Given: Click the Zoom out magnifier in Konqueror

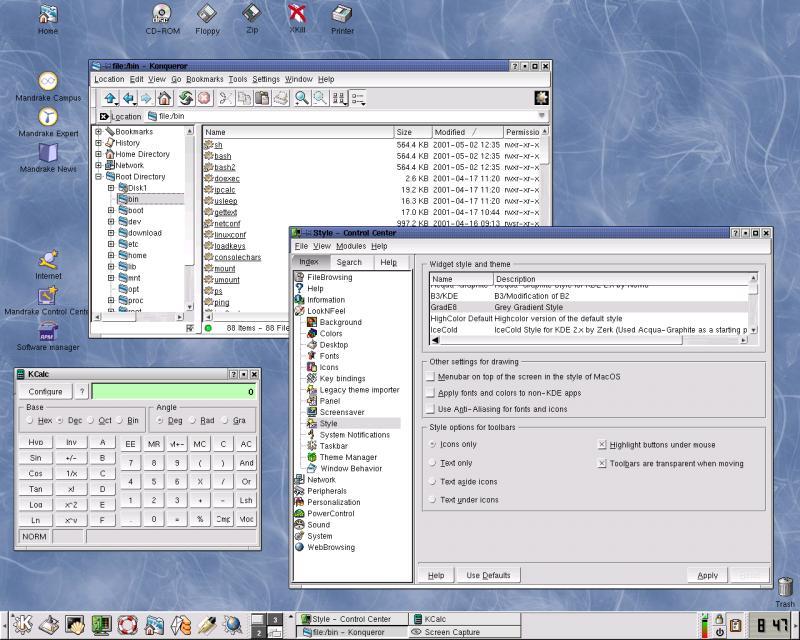Looking at the screenshot, I should 320,98.
